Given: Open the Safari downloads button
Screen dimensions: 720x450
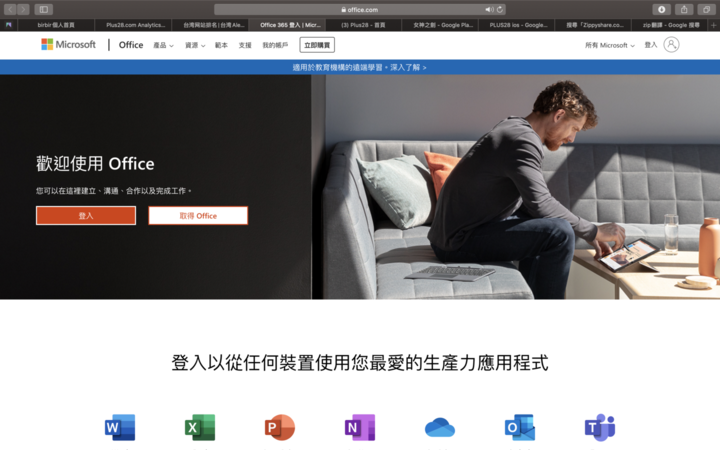Looking at the screenshot, I should coord(661,9).
